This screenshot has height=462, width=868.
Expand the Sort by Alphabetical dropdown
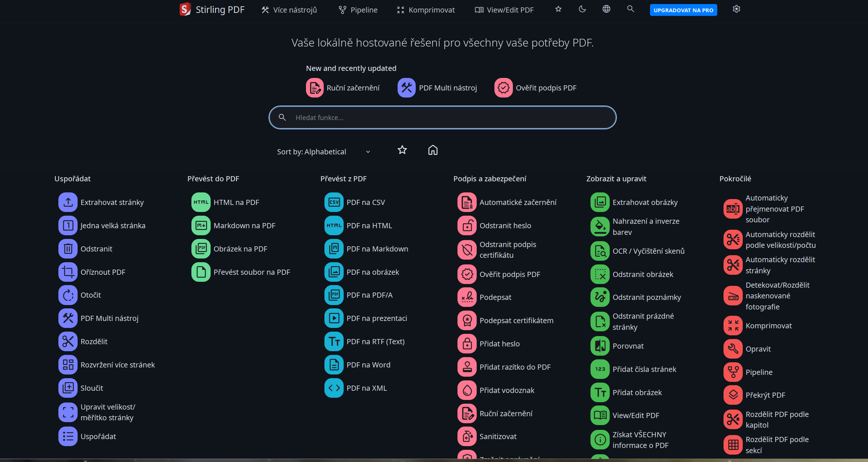[x=323, y=152]
